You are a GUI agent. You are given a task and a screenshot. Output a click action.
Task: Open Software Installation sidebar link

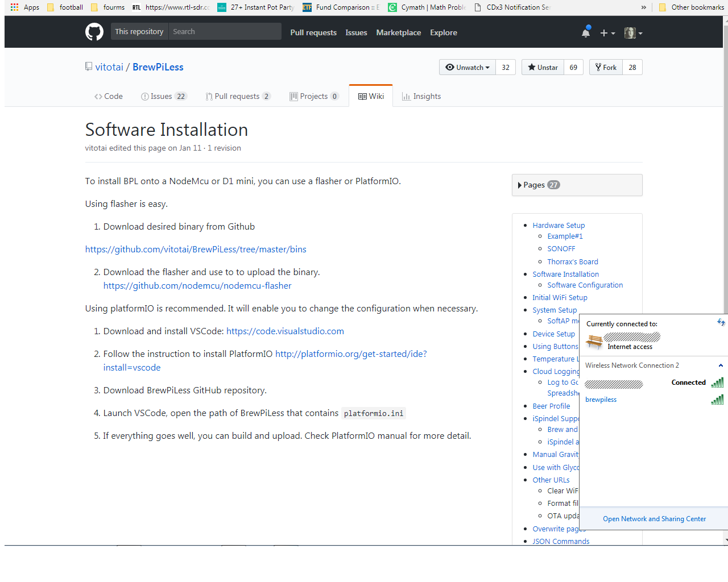565,274
